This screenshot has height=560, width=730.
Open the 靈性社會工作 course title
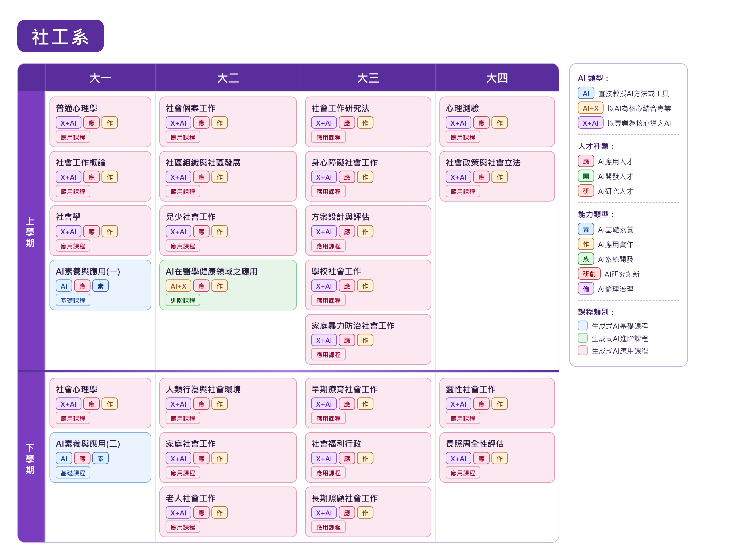click(x=470, y=389)
